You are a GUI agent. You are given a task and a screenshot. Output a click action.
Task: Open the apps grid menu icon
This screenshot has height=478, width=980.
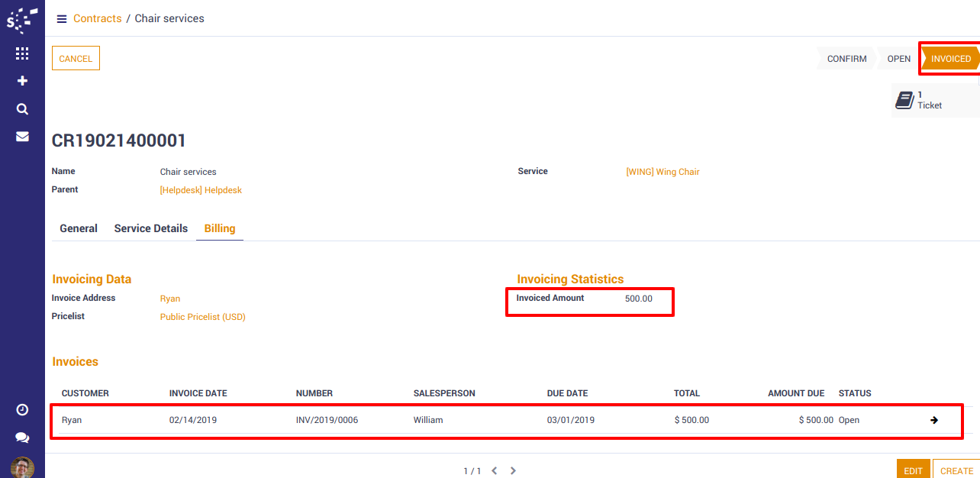22,53
